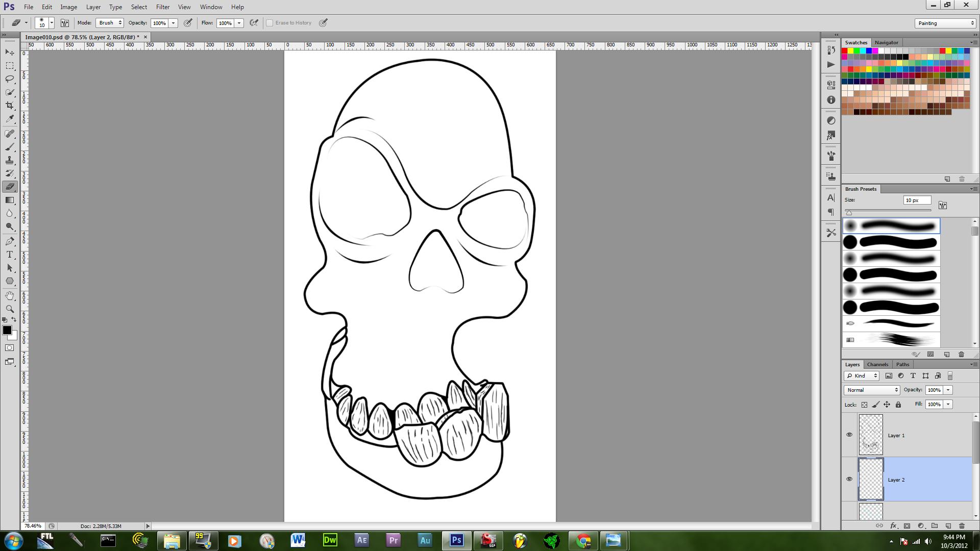Toggle lock all for layer
The height and width of the screenshot is (551, 980).
[x=898, y=405]
